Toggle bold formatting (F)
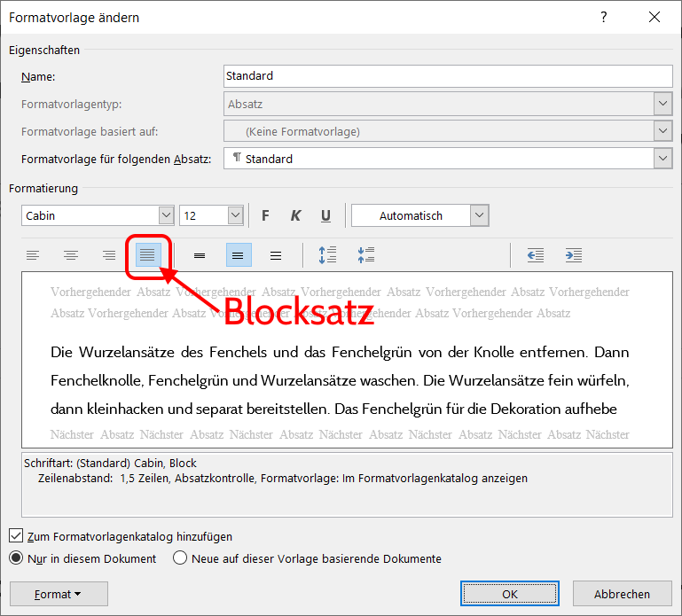Screen dimensions: 682x616 [x=265, y=215]
